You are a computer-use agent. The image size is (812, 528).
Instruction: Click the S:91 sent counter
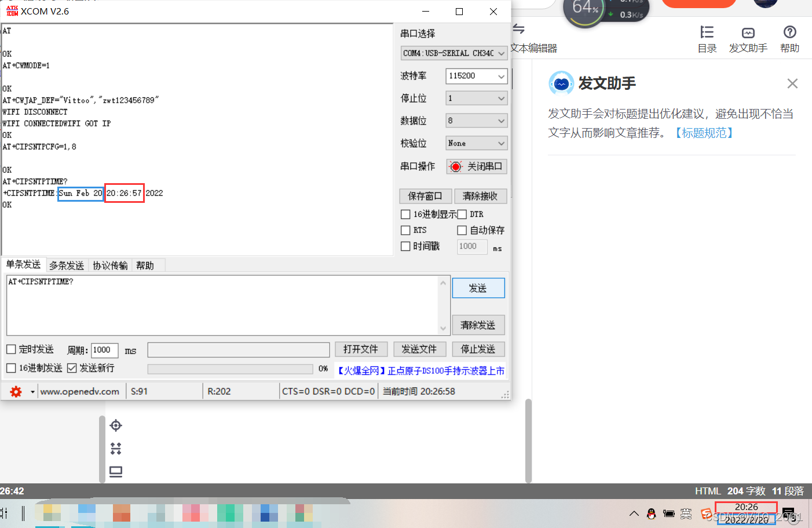pos(140,392)
